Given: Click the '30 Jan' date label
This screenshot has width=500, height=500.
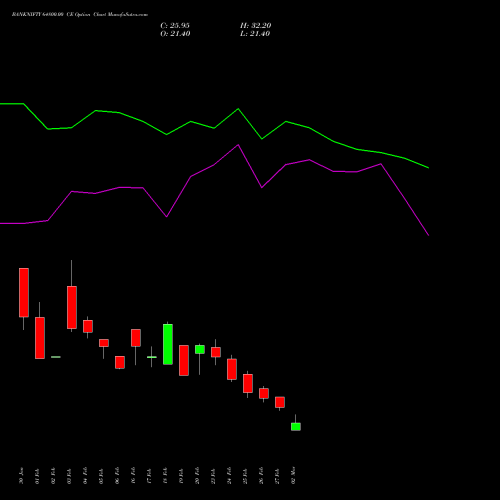Looking at the screenshot, I should coord(22,476).
